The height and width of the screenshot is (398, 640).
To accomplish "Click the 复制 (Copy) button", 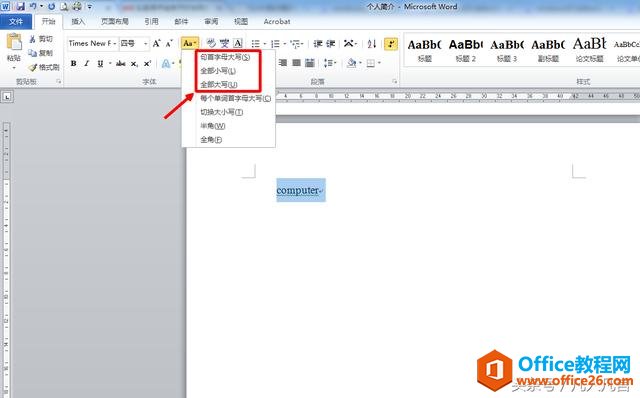I will point(41,53).
